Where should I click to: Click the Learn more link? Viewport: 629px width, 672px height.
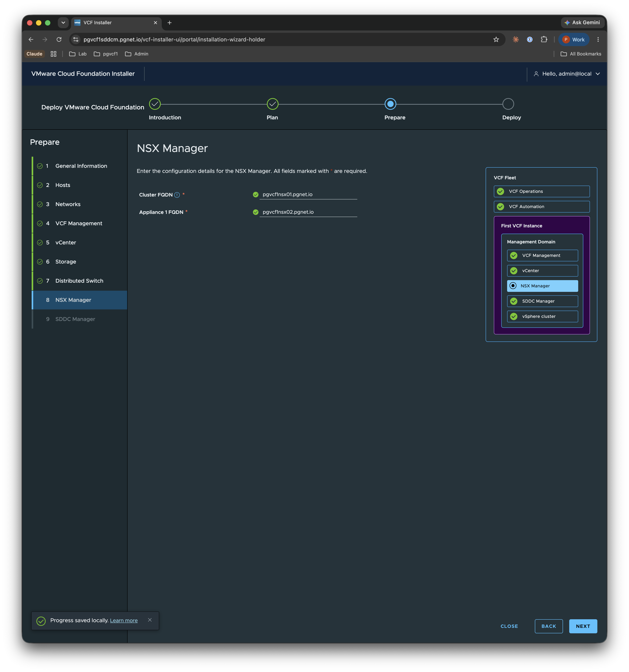(124, 620)
